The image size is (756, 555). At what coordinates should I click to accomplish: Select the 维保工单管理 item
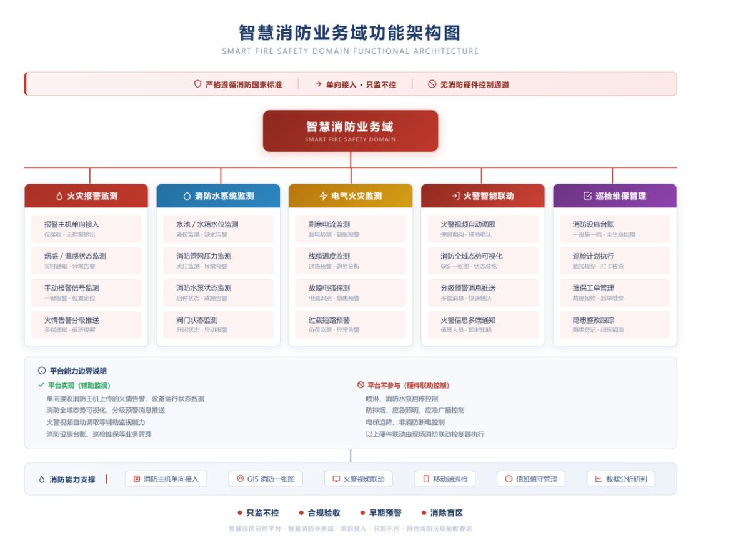tap(615, 292)
